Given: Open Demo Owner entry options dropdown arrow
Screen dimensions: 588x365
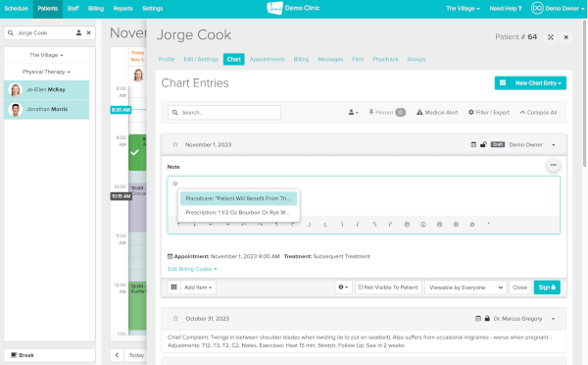Looking at the screenshot, I should tap(553, 145).
